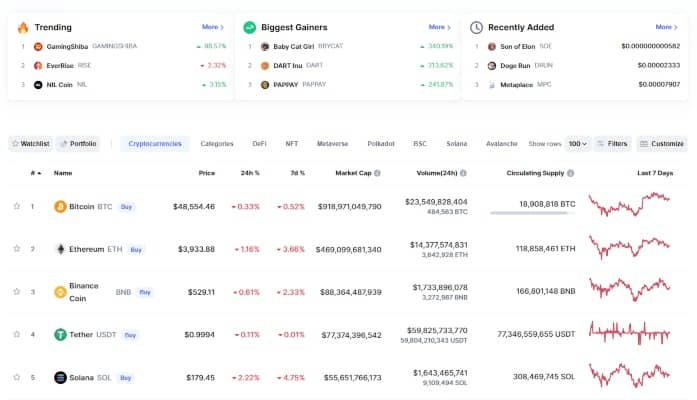Screen dimensions: 697x400
Task: Star Tether to add to watchlist
Action: pyautogui.click(x=17, y=334)
